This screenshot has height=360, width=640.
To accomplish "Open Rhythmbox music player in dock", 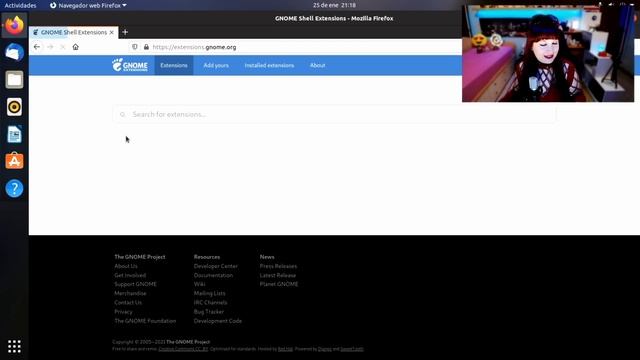I will (14, 107).
